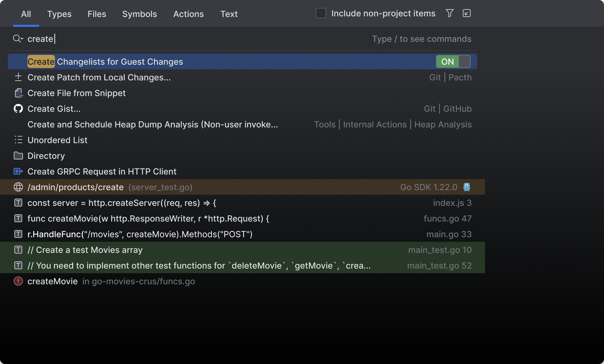Viewport: 604px width, 364px height.
Task: Click the Directory folder icon
Action: click(18, 156)
